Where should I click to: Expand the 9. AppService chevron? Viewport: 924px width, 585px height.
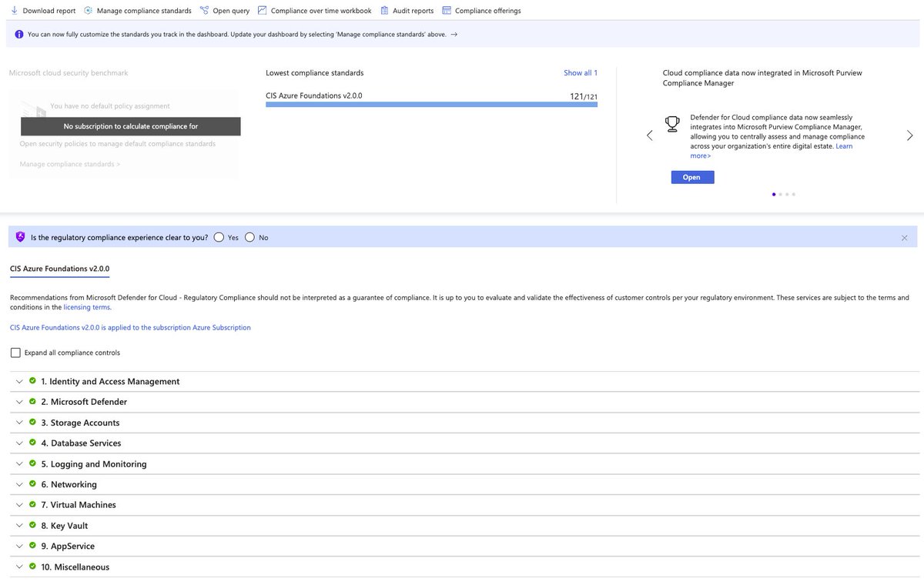[18, 547]
